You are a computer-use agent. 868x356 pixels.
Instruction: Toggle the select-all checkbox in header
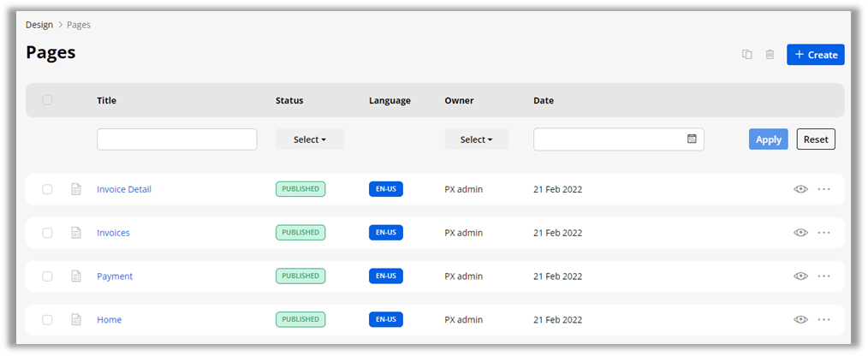[47, 100]
